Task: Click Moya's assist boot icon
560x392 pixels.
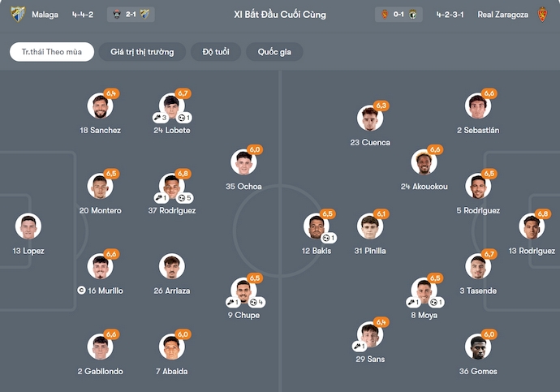Action: (x=411, y=303)
